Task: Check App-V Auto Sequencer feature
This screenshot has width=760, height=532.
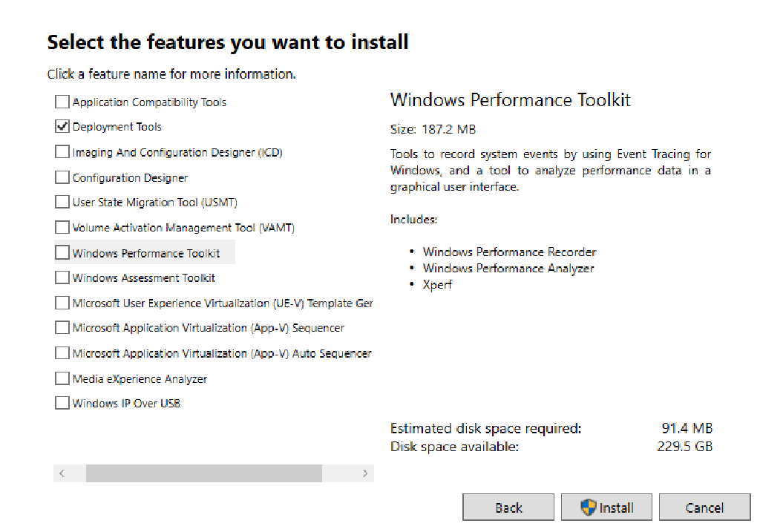Action: tap(62, 353)
